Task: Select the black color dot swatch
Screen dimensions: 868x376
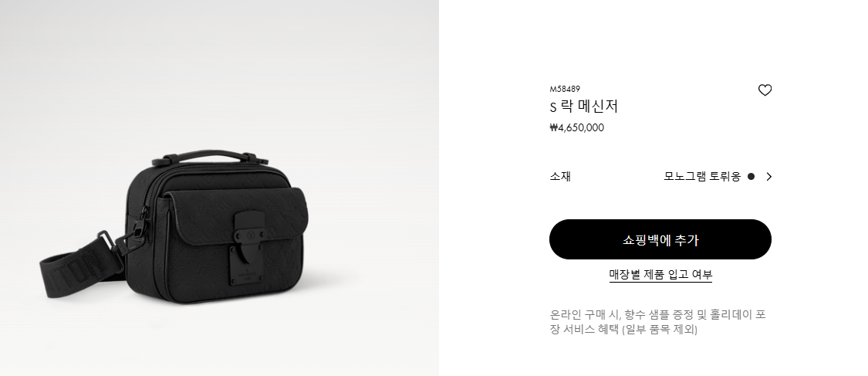Action: point(751,177)
